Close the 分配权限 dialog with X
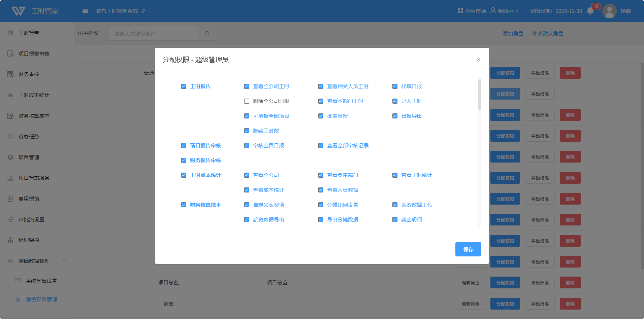The height and width of the screenshot is (319, 644). pos(478,60)
